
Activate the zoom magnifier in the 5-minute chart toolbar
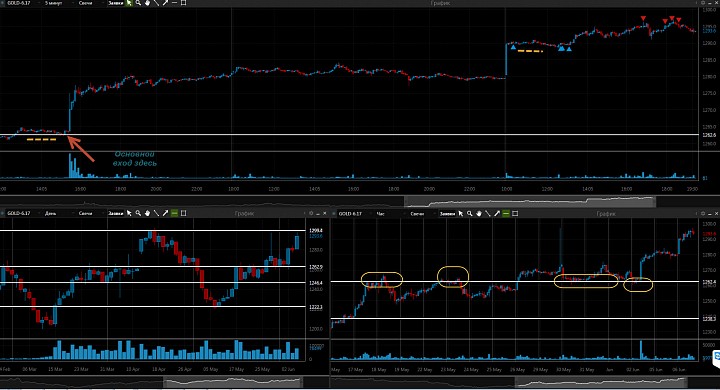tap(138, 3)
